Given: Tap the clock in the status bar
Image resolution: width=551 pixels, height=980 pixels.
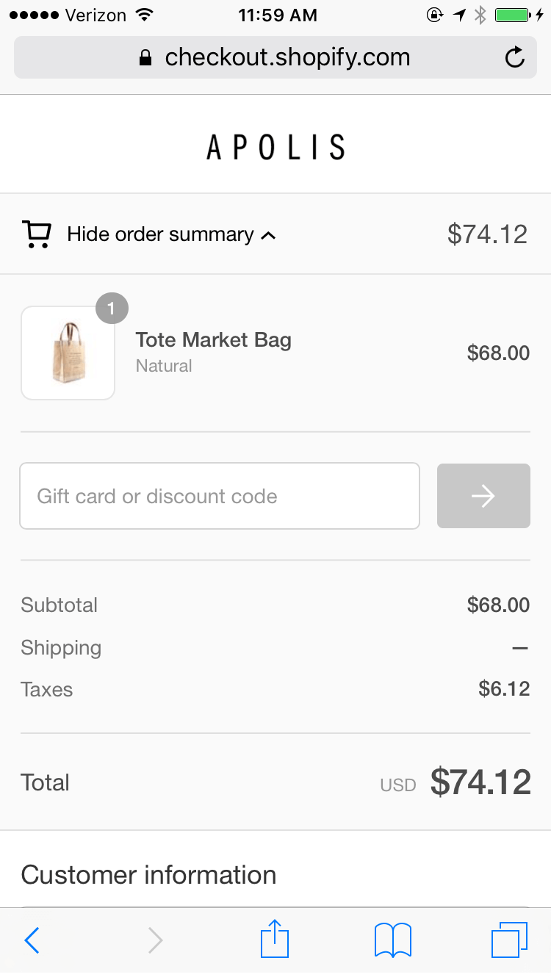Looking at the screenshot, I should 278,15.
